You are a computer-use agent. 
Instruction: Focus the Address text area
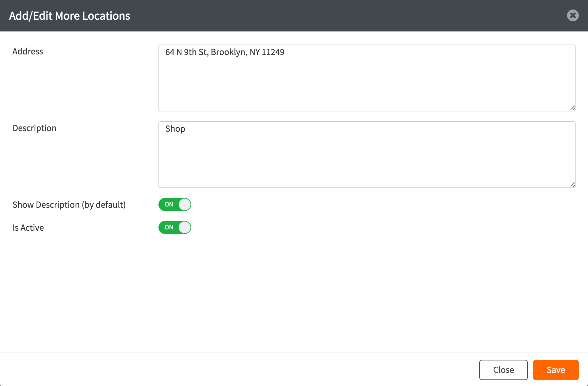pos(367,82)
